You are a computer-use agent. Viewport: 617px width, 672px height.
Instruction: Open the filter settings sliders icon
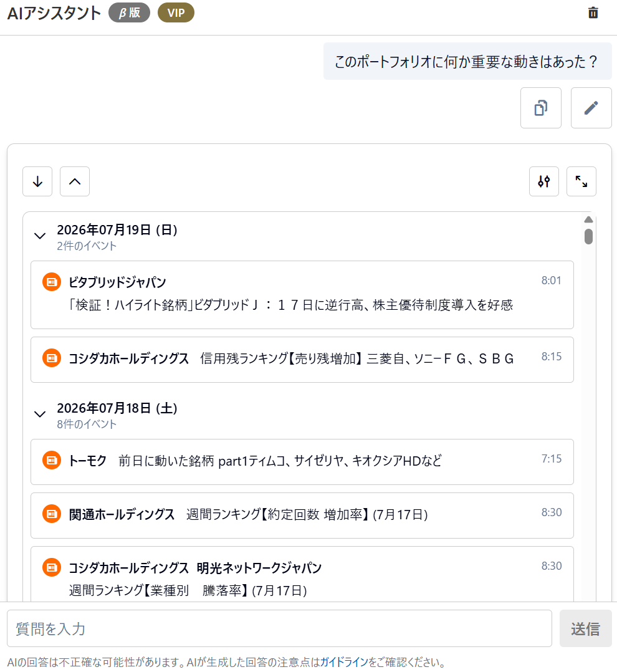point(543,181)
